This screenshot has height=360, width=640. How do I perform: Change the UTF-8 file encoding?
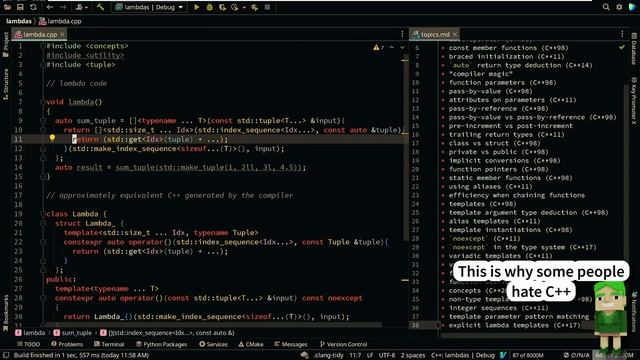[x=387, y=355]
